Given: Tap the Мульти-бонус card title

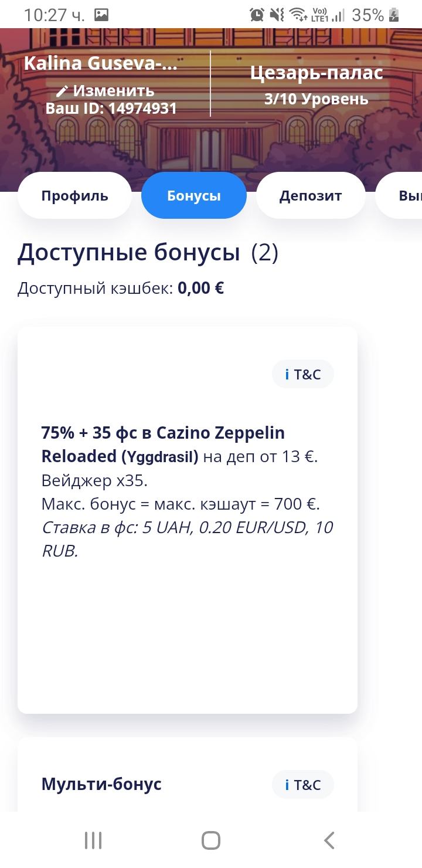Looking at the screenshot, I should pos(101,784).
